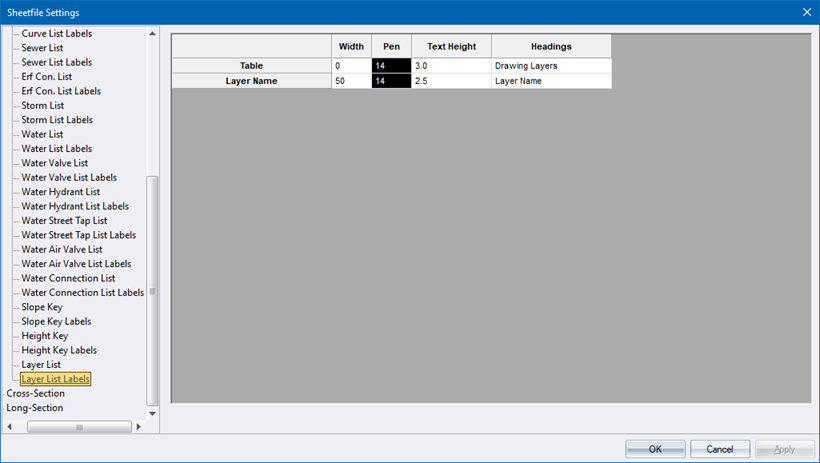
Task: Select Cross-Section tree node
Action: [x=35, y=393]
